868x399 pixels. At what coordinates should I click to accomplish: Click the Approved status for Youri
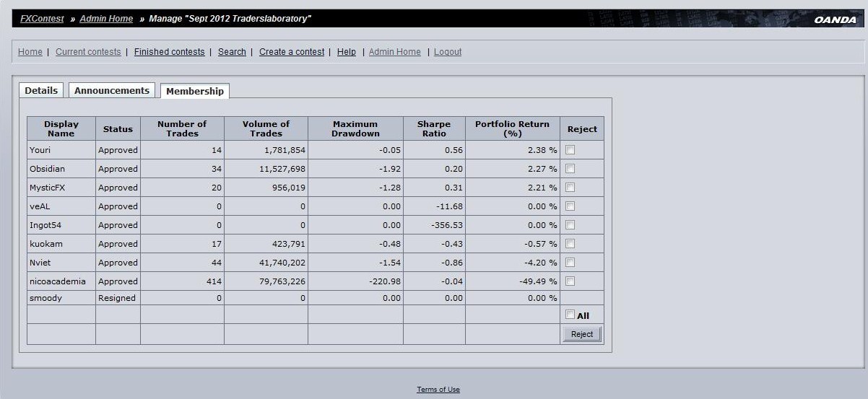118,150
